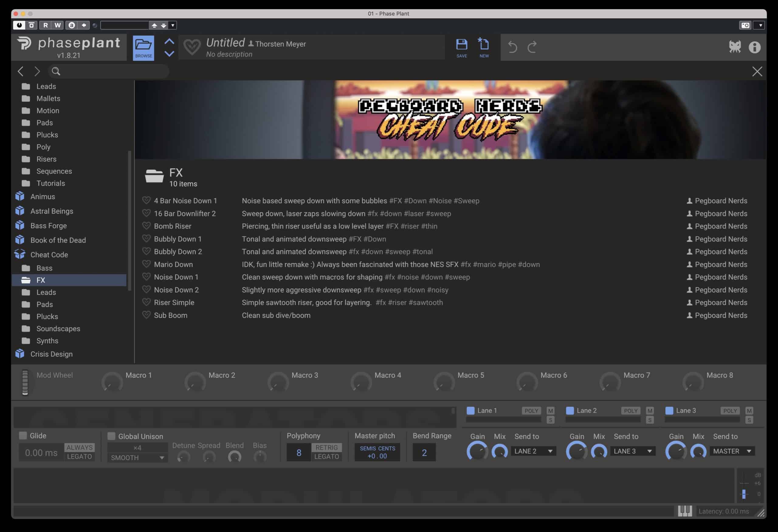Select the next preset down arrow

tap(169, 53)
